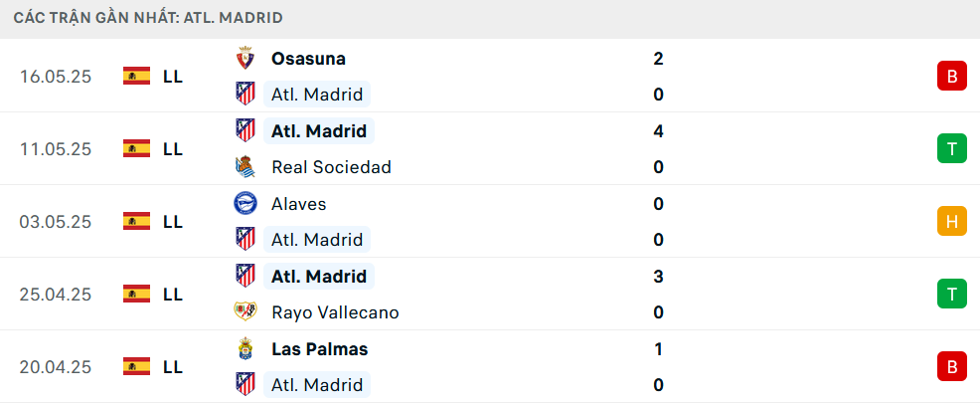Select highlighted Atl. Madrid in 11.05.25 match
This screenshot has width=980, height=405.
[319, 130]
